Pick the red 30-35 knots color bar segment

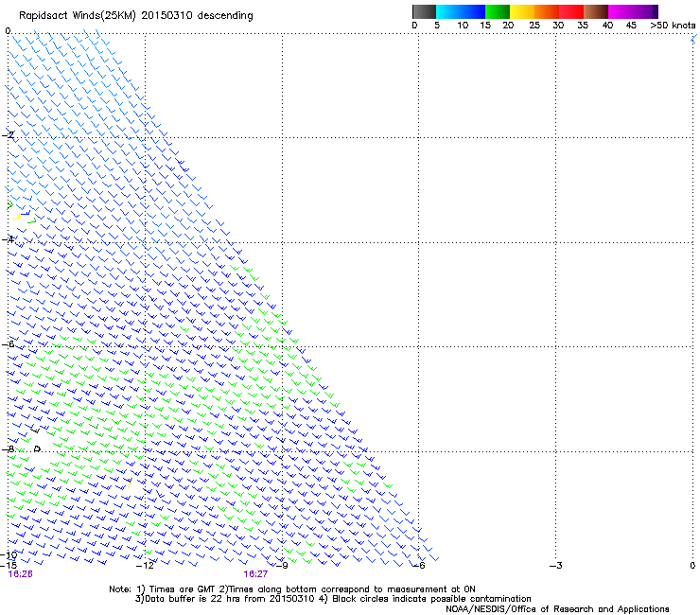[x=571, y=11]
